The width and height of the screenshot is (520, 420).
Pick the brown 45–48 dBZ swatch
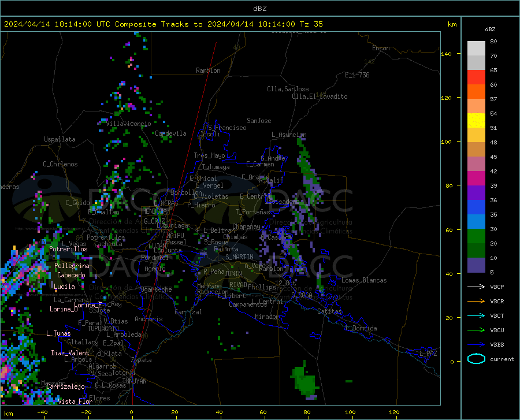476,150
